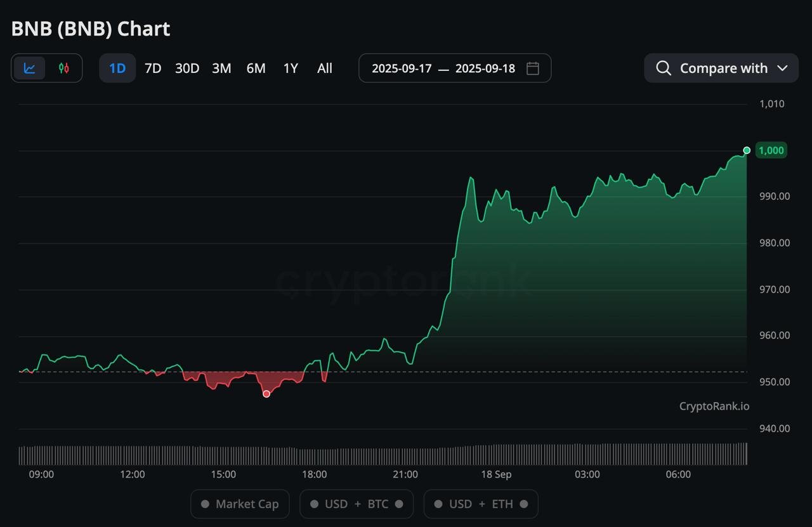The width and height of the screenshot is (812, 527).
Task: Select the 1Y range button
Action: [290, 68]
